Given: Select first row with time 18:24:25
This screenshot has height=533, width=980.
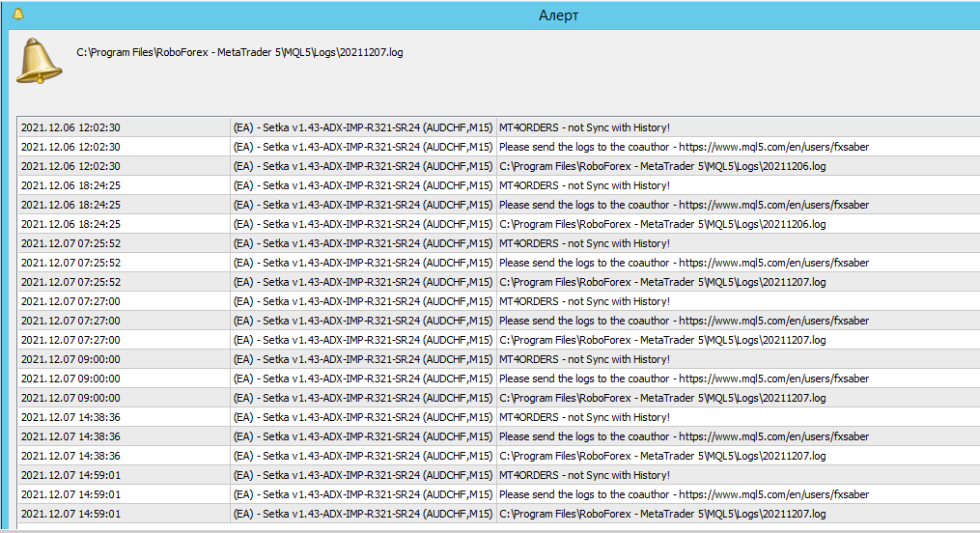Looking at the screenshot, I should pyautogui.click(x=499, y=185).
